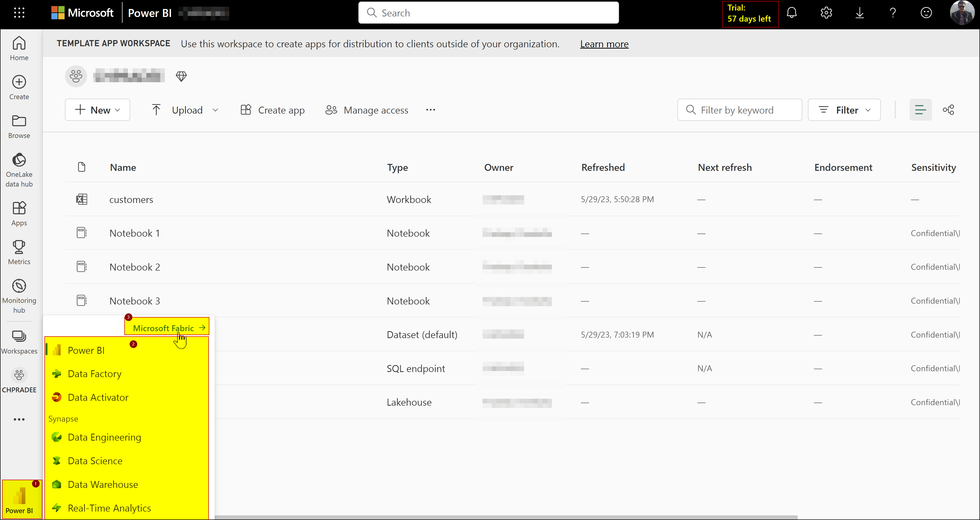The height and width of the screenshot is (520, 980).
Task: Open the Create page from sidebar
Action: 19,88
